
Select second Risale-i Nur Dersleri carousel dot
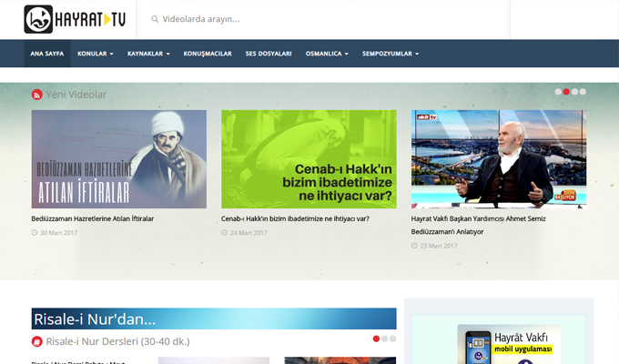[x=384, y=339]
